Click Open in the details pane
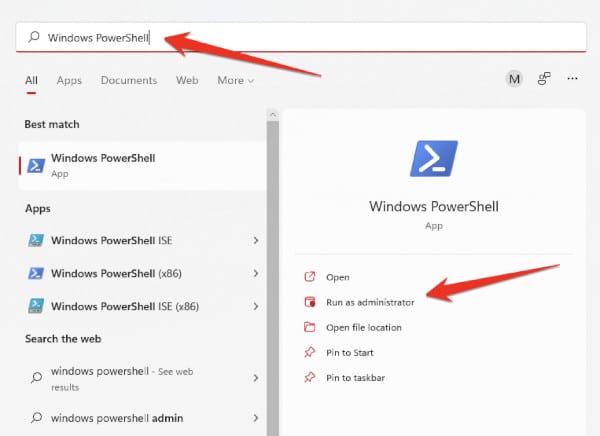This screenshot has width=600, height=436. (338, 277)
